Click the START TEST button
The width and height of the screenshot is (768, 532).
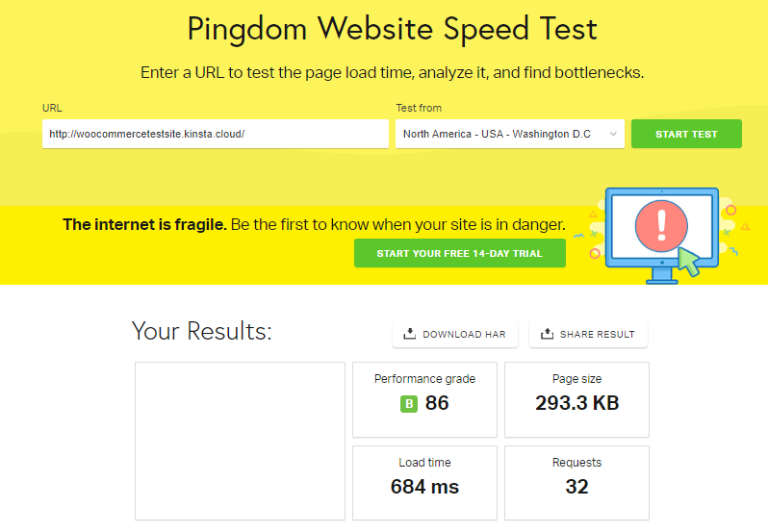point(686,134)
